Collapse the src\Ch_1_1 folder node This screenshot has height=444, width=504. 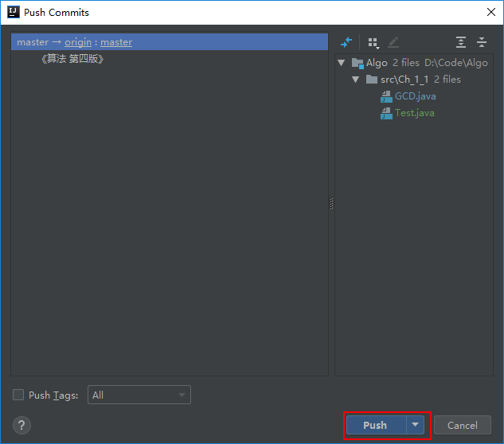point(356,80)
